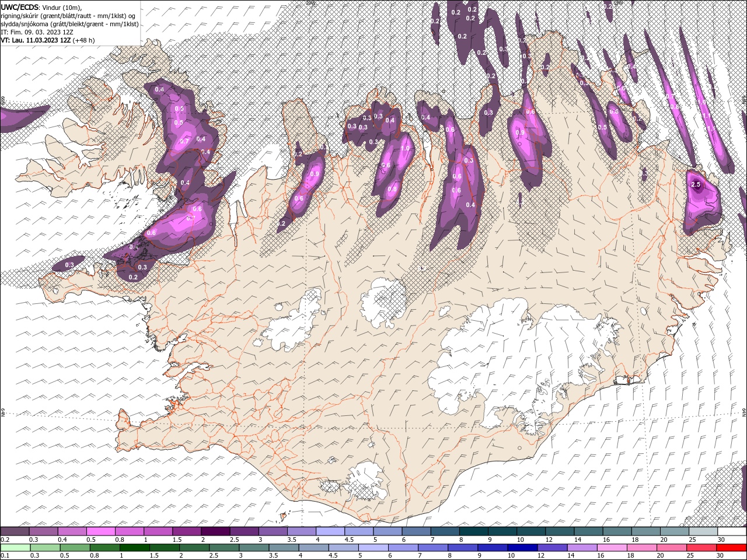This screenshot has width=747, height=560.
Task: Pick the 0.5 medium green swatch in bottom legend row
Action: tap(75, 548)
